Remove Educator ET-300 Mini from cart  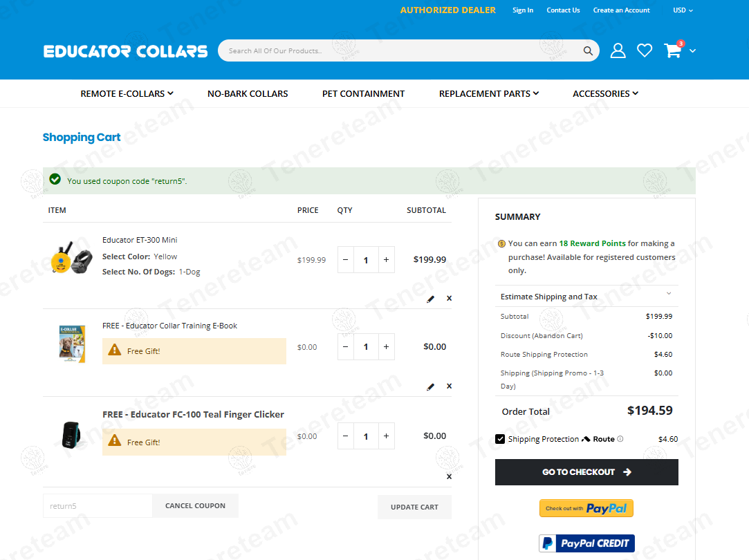449,299
